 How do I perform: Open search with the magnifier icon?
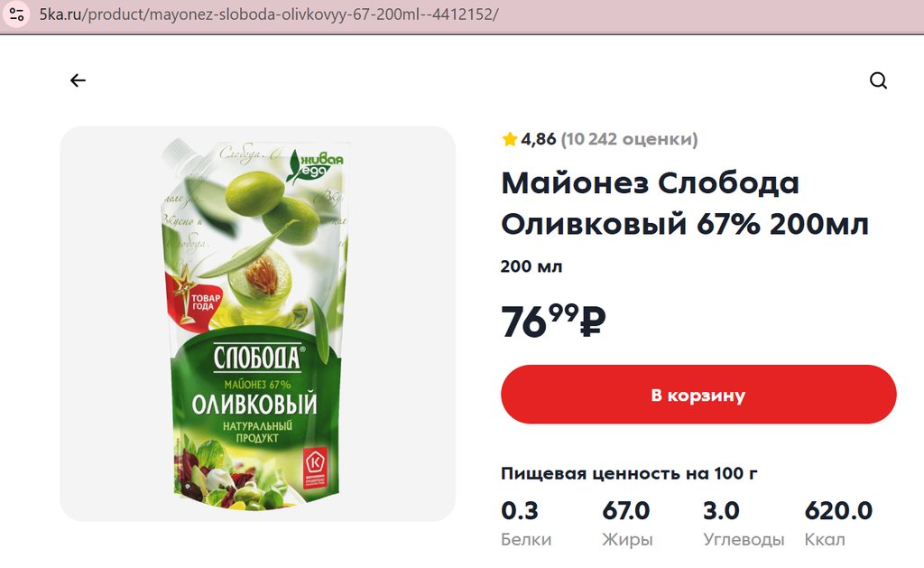coord(878,80)
